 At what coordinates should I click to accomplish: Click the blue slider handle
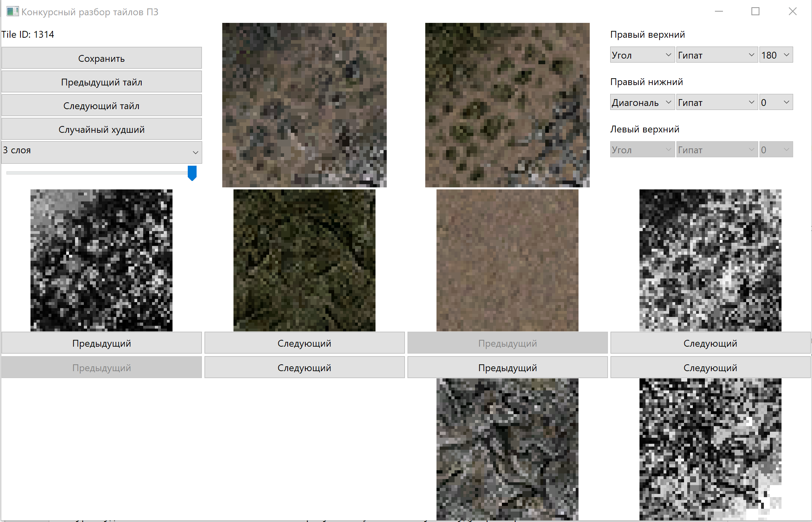tap(192, 173)
